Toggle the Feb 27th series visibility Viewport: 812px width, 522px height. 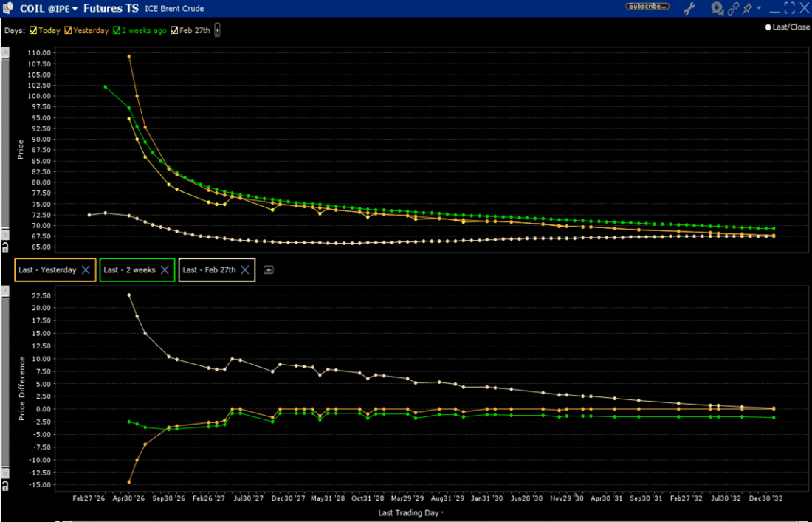(x=174, y=30)
